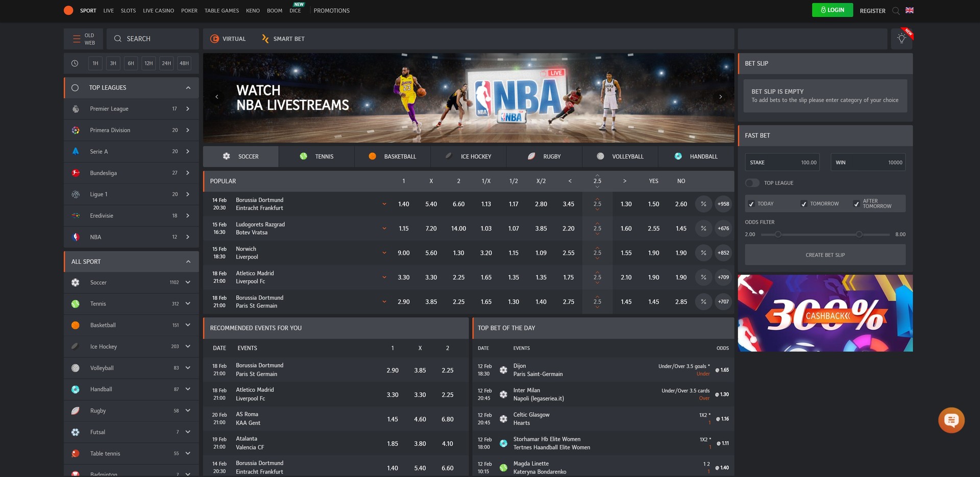Toggle the Top League switch
The image size is (980, 477).
click(x=752, y=183)
